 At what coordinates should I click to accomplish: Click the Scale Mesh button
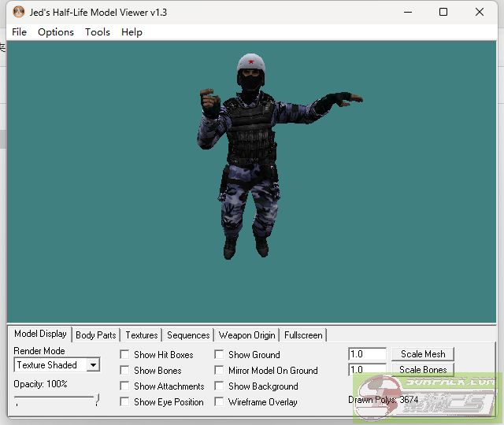pos(423,354)
